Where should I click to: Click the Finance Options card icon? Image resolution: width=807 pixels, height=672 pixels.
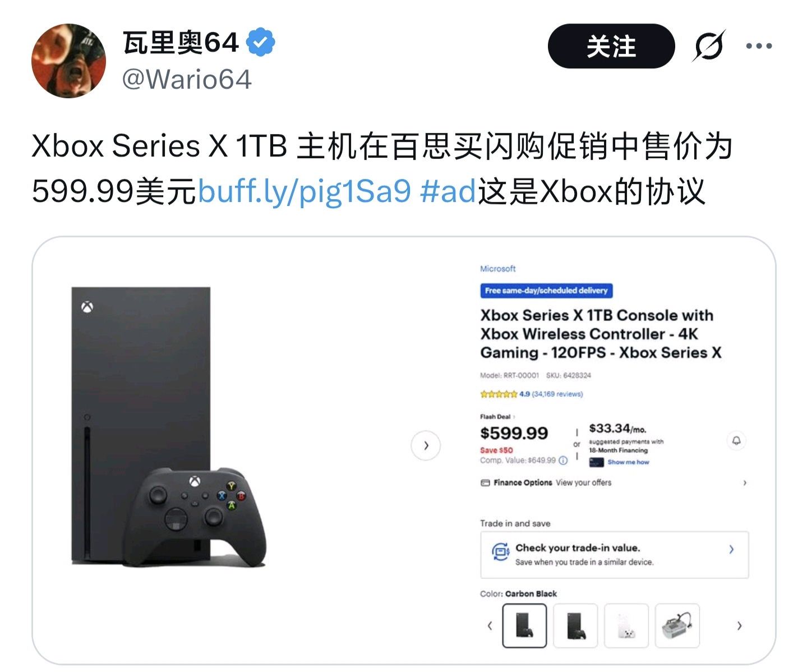click(485, 482)
